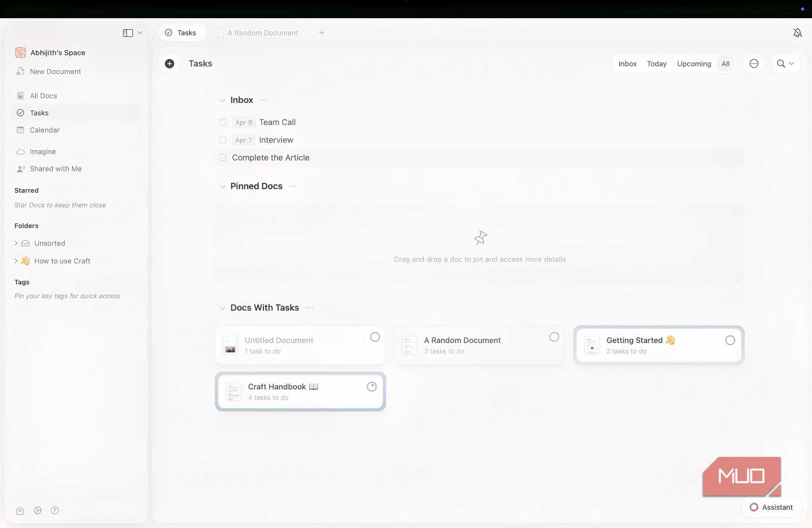Open the help question mark icon

point(55,510)
